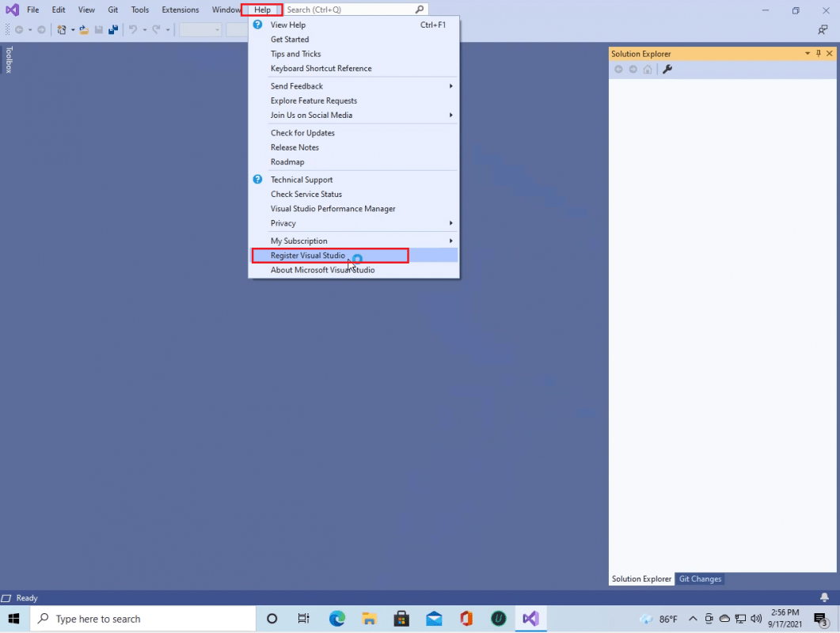Open Keyboard Shortcut Reference
The image size is (840, 633).
(x=354, y=69)
